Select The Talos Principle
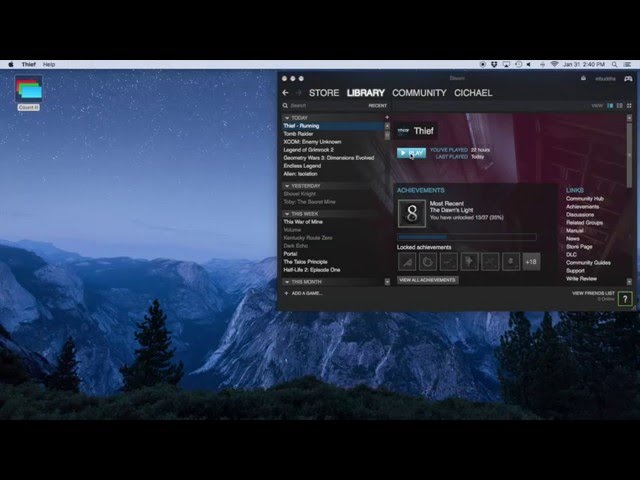The image size is (640, 480). tap(305, 262)
